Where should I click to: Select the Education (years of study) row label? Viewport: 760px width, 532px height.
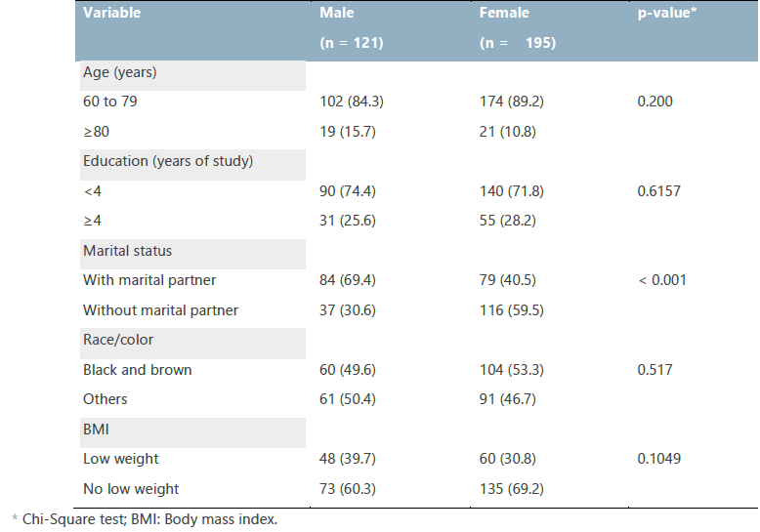click(168, 161)
